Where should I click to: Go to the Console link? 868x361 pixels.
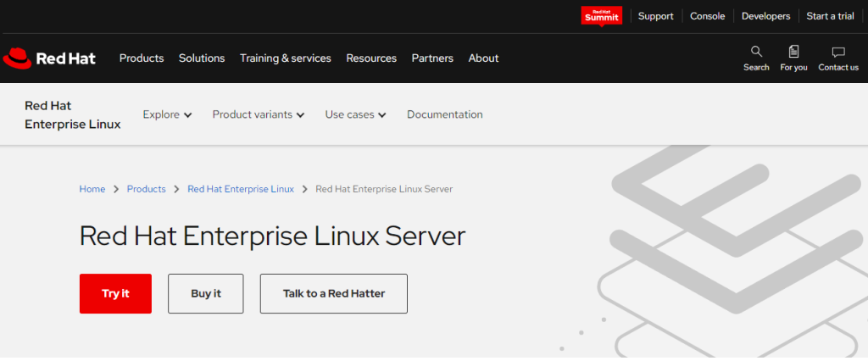tap(707, 16)
